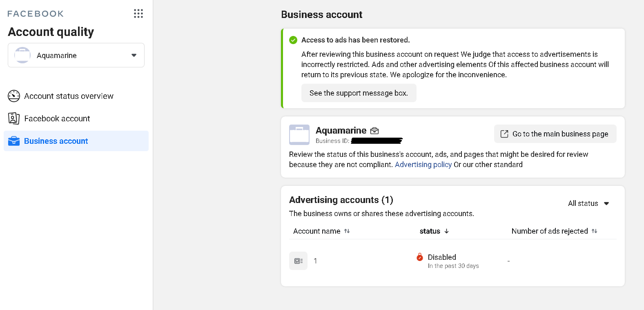
Task: Click Number of ads rejected column header
Action: (x=550, y=231)
